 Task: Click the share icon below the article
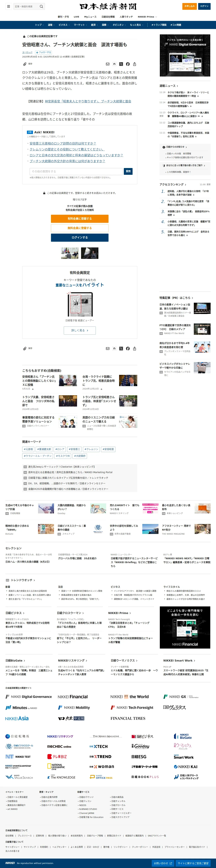pyautogui.click(x=135, y=348)
